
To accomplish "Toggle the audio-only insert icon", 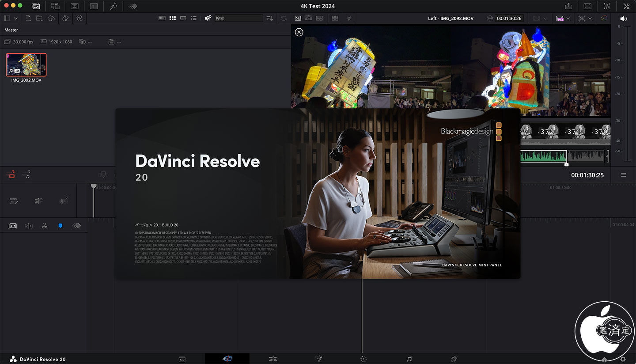I will pos(26,175).
